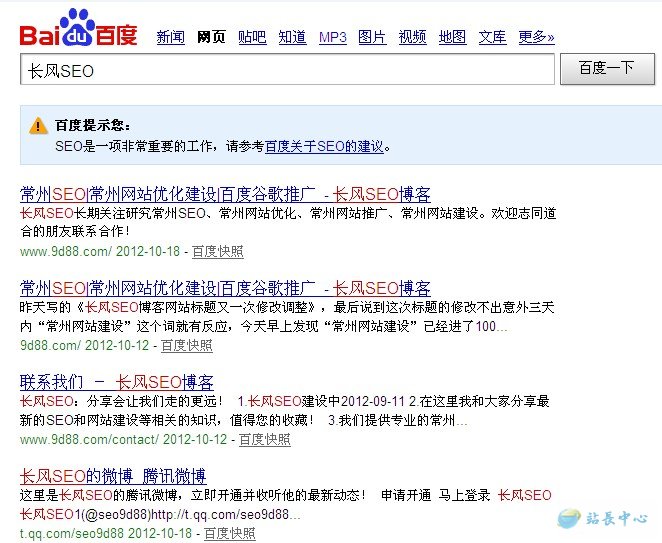
Task: Switch to 图片 images tab
Action: point(372,37)
